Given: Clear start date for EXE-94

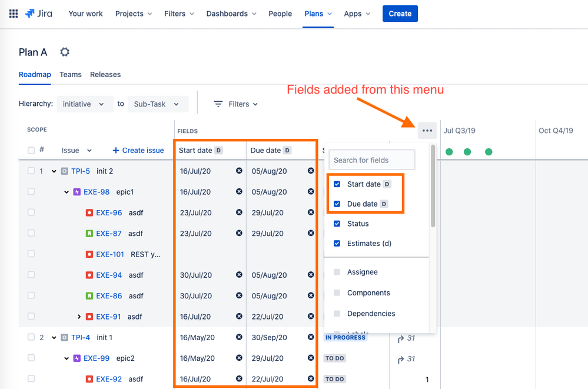Looking at the screenshot, I should [239, 275].
